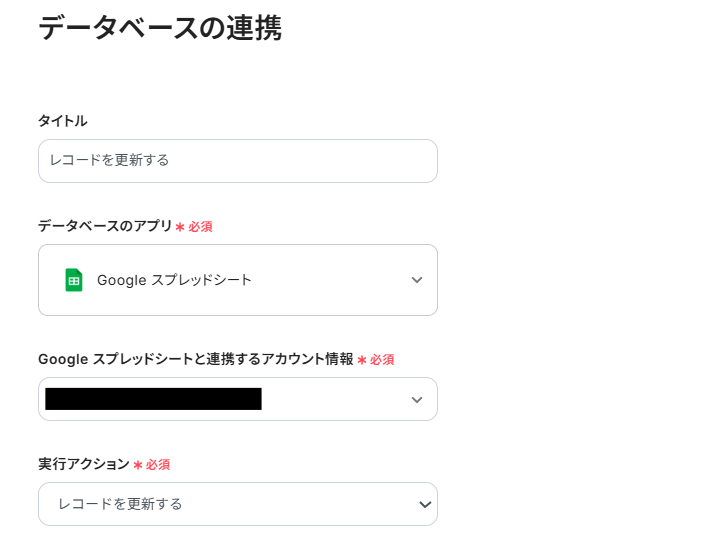The height and width of the screenshot is (558, 724).
Task: Click the データベースのアプリ label
Action: 105,226
